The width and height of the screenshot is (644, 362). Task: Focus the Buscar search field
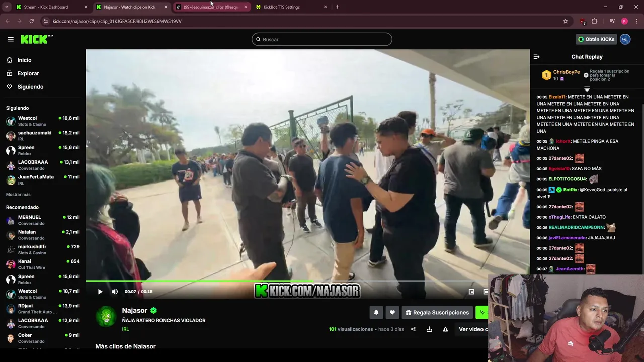[x=322, y=39]
